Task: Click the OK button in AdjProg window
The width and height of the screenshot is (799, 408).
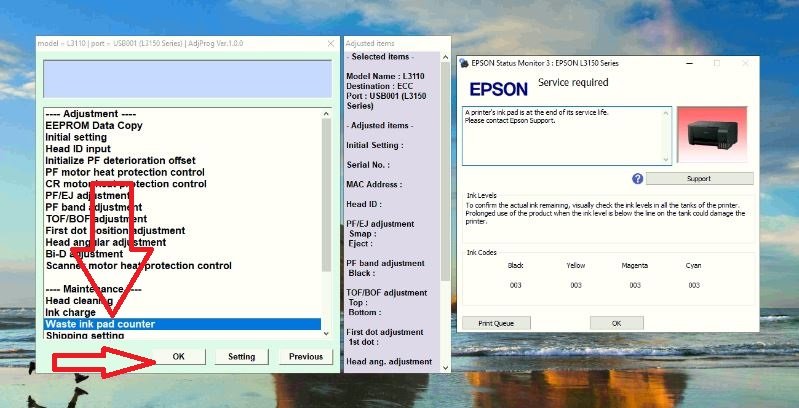Action: tap(179, 357)
